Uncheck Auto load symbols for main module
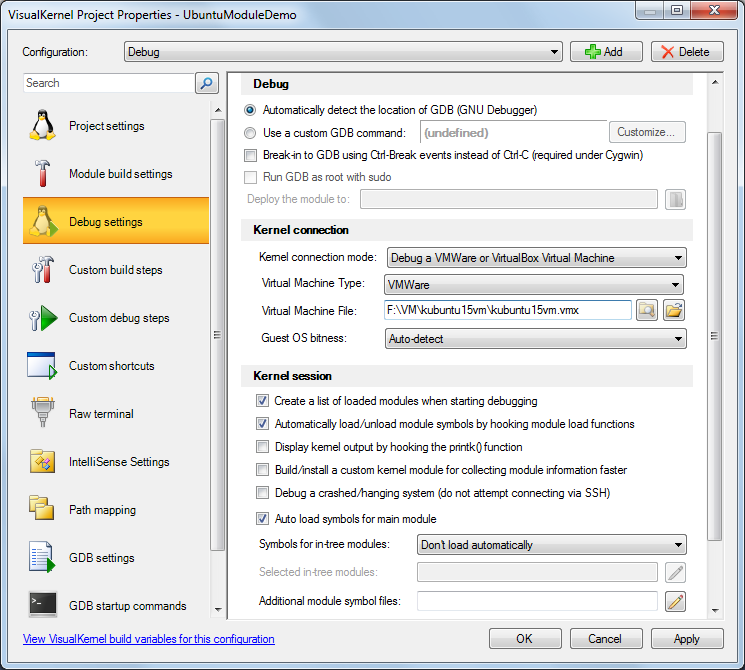Screen dimensions: 745x670 (262, 518)
